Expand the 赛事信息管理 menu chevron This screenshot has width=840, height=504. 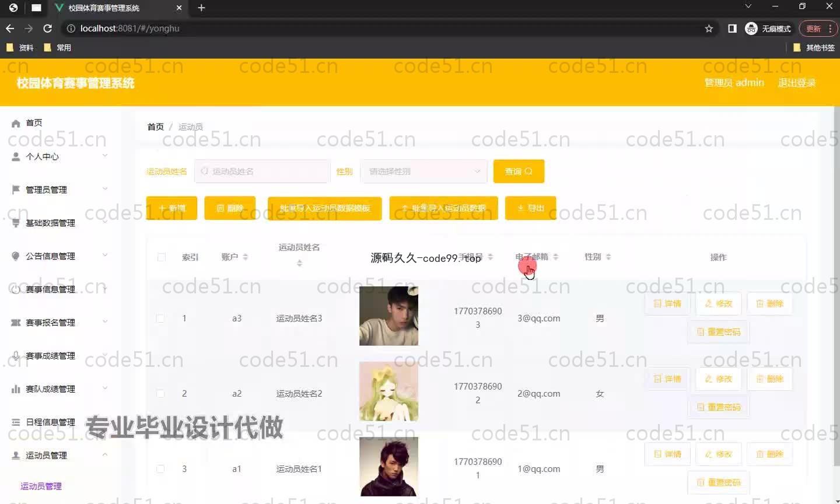[105, 289]
